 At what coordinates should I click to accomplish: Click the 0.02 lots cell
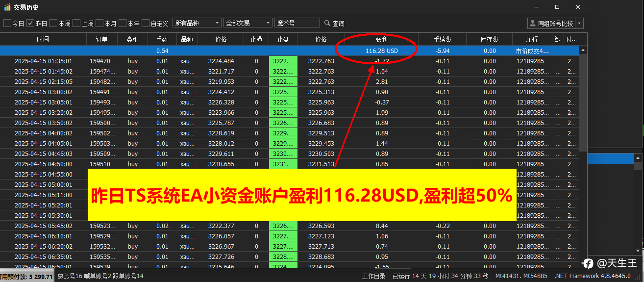point(162,226)
